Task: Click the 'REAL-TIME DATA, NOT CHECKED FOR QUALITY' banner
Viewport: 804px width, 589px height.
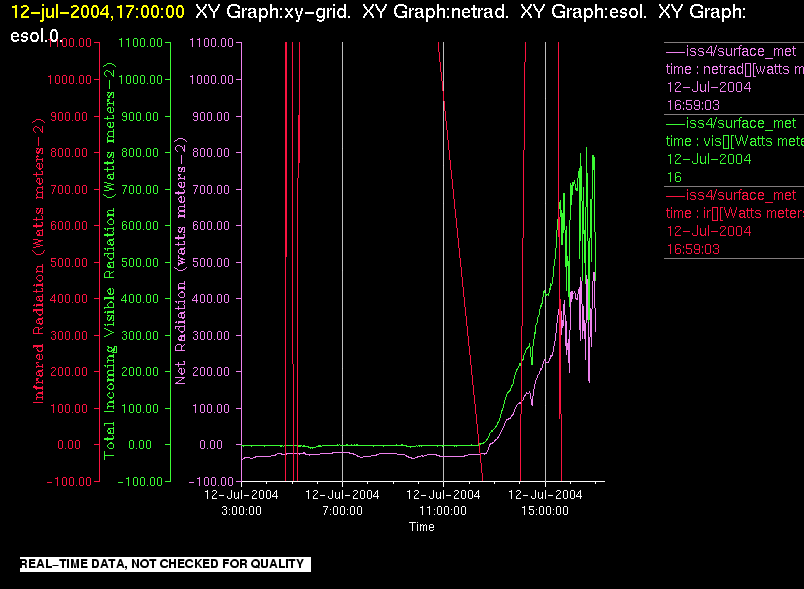Action: (165, 564)
